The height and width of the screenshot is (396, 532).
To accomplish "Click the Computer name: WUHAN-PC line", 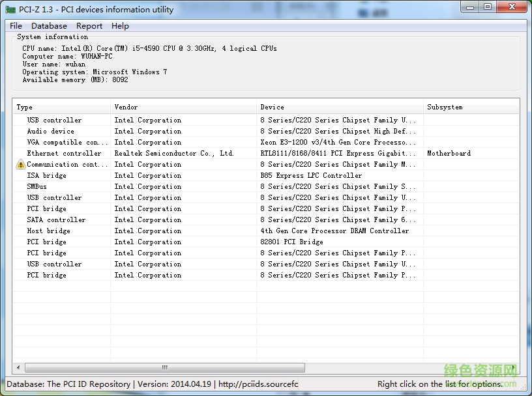I will (67, 56).
